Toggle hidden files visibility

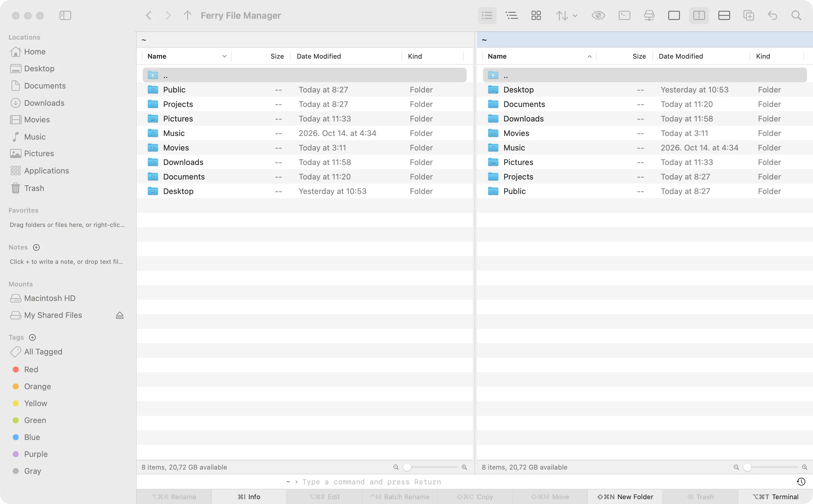[598, 15]
